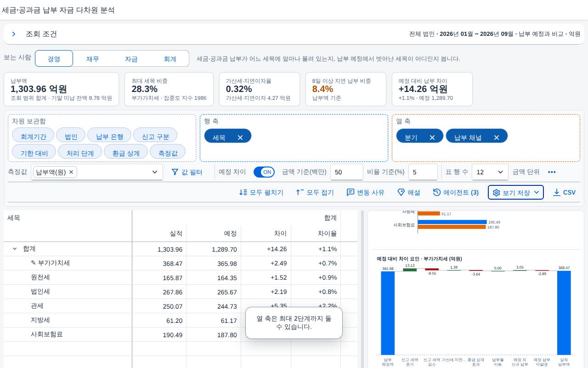Switch the viewer to 자금
This screenshot has height=368, width=588.
pyautogui.click(x=131, y=58)
